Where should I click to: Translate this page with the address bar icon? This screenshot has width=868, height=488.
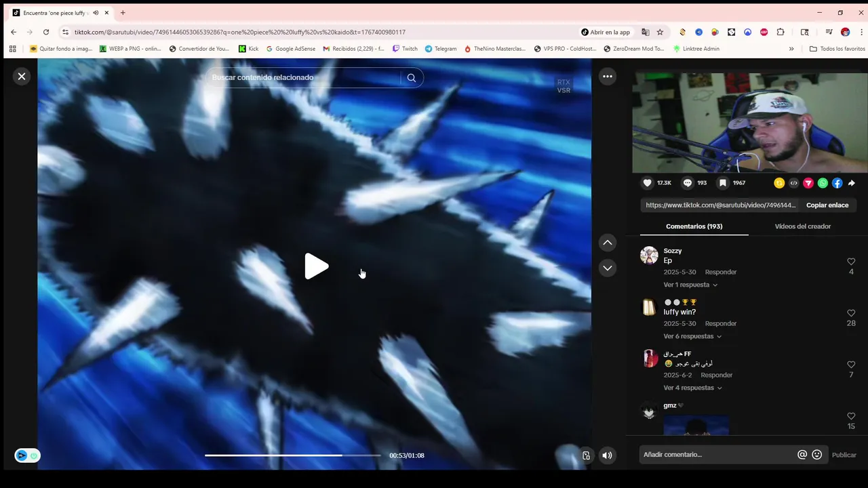coord(646,32)
